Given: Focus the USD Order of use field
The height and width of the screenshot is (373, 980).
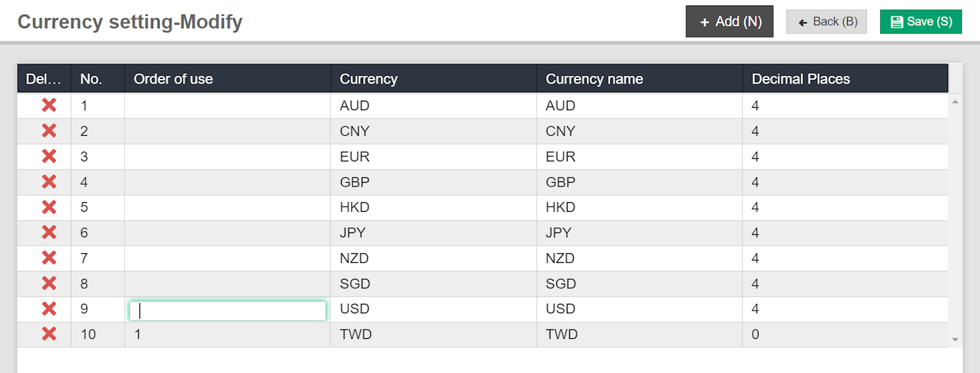Looking at the screenshot, I should 227,310.
